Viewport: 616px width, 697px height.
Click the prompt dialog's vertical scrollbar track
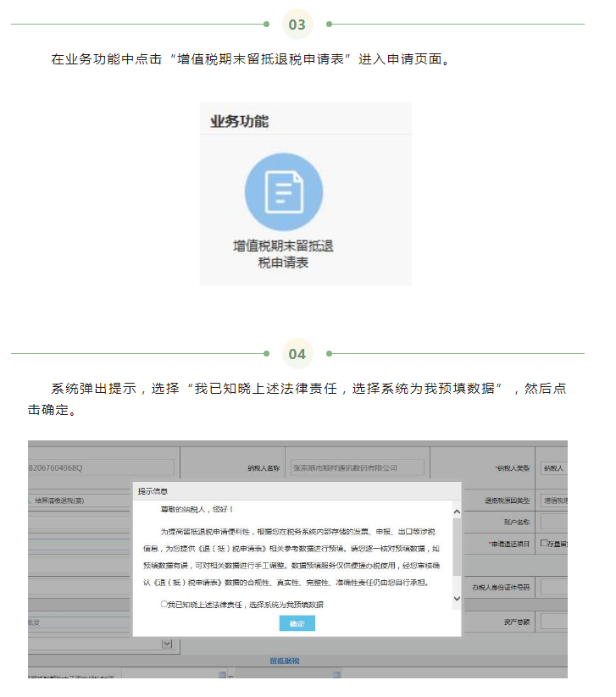click(457, 555)
